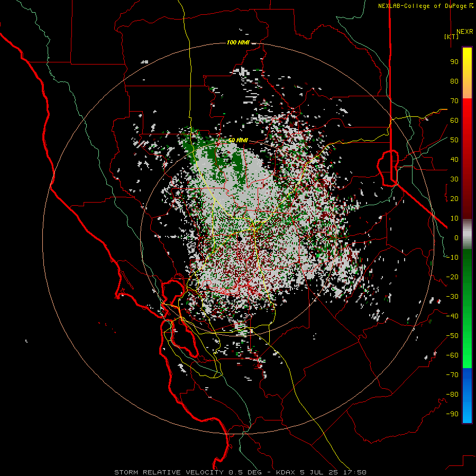Click the KDAX station identifier in caption
Image resolution: width=476 pixels, height=476 pixels.
tap(287, 472)
